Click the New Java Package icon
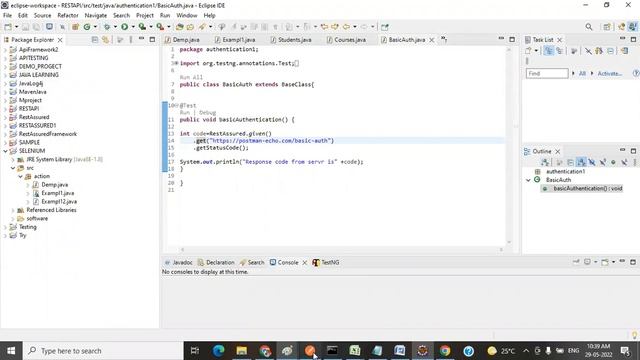The width and height of the screenshot is (640, 360). tap(75, 27)
